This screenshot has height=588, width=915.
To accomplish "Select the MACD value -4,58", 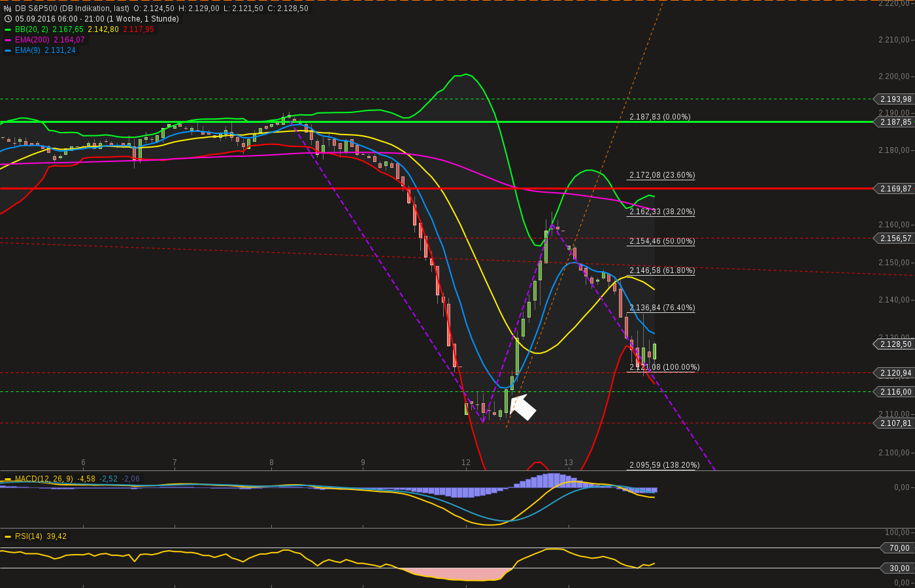I will [86, 479].
